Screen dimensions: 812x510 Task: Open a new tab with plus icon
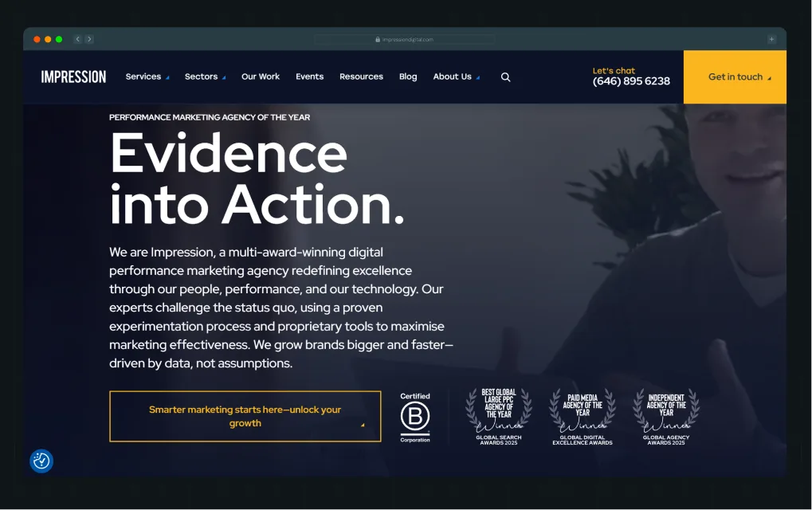click(x=771, y=39)
